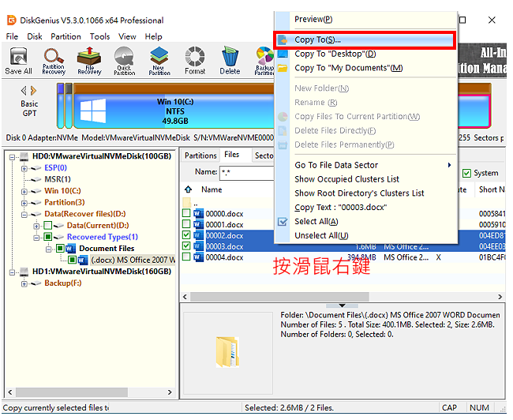Screen dimensions: 513x420
Task: Collapse the Recovered Types(1) node
Action: (36, 238)
